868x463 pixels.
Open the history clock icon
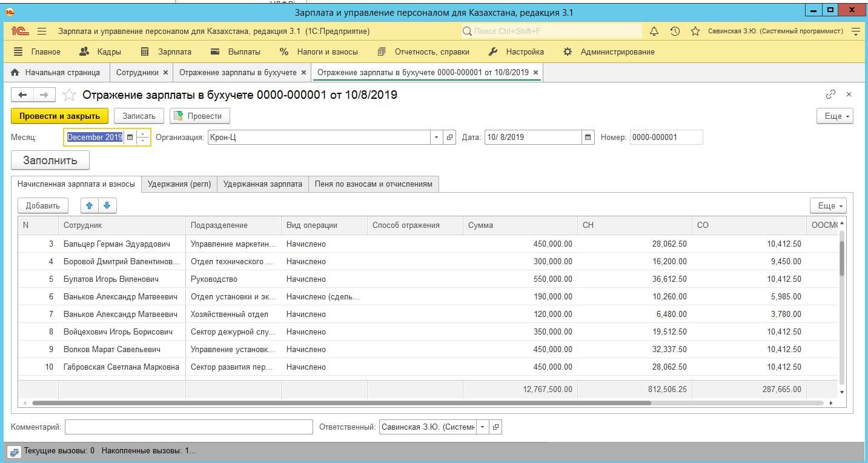tap(675, 32)
